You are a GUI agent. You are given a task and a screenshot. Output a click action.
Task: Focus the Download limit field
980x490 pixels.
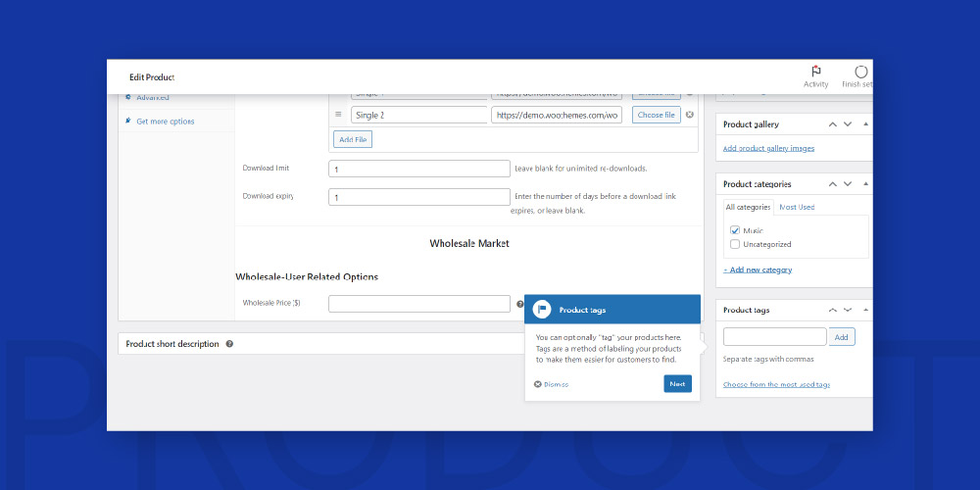coord(419,169)
